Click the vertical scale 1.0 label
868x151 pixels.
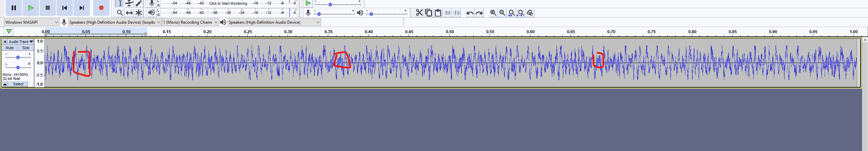click(40, 41)
